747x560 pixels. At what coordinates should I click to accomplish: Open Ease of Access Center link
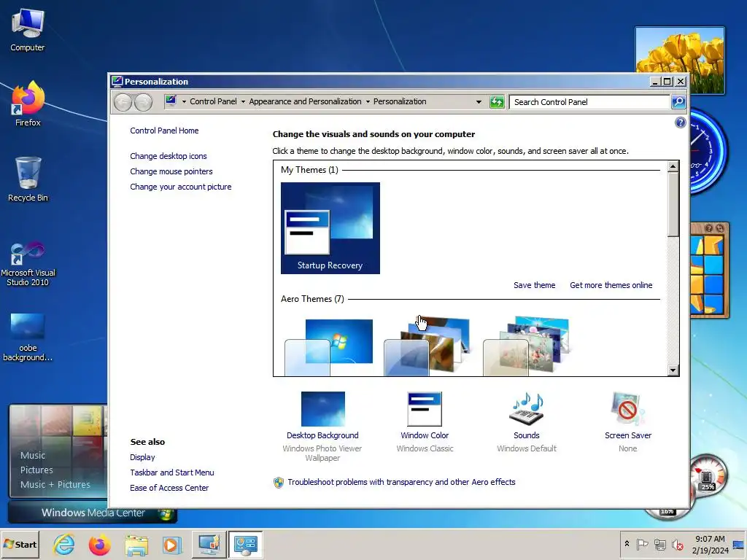(x=169, y=488)
